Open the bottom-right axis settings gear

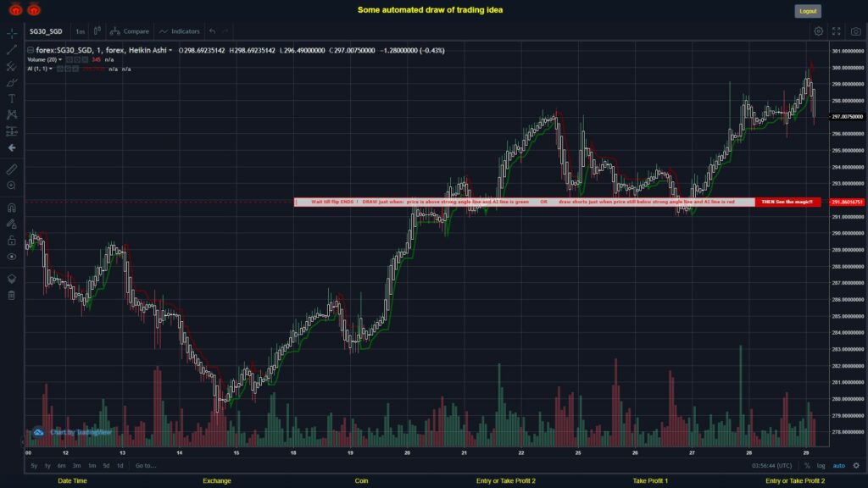[x=856, y=466]
